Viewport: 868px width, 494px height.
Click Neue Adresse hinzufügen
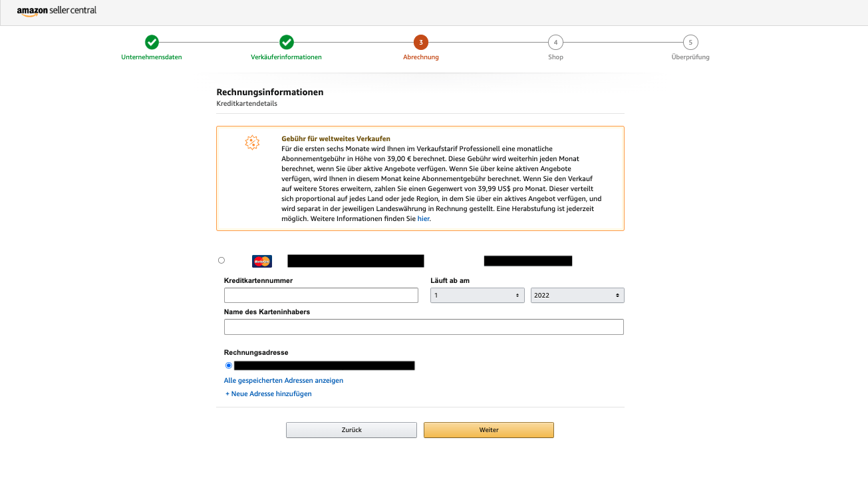pos(267,393)
